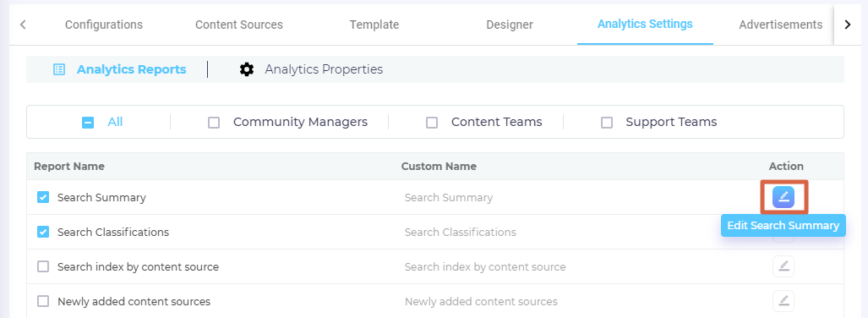Click edit pencil for Search index by content source
868x318 pixels.
[x=783, y=266]
